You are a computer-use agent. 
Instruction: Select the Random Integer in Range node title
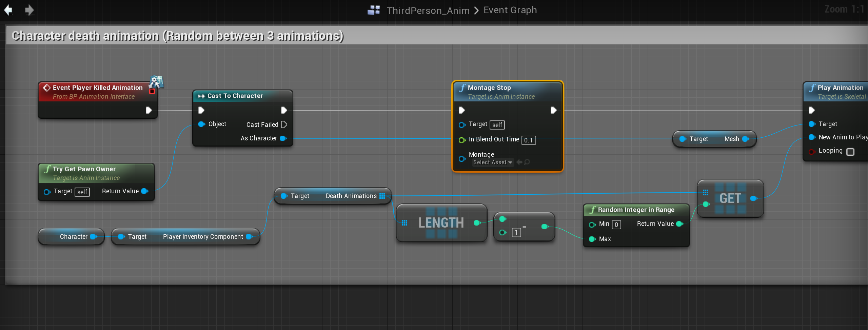click(x=636, y=210)
